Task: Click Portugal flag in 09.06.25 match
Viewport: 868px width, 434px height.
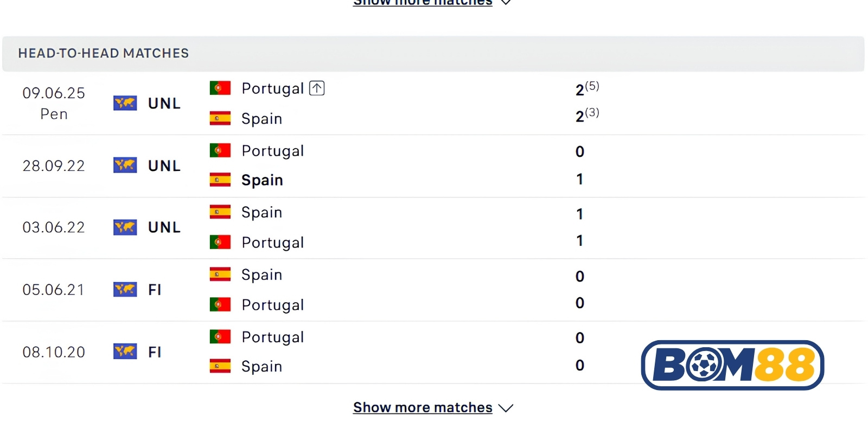Action: (x=220, y=88)
